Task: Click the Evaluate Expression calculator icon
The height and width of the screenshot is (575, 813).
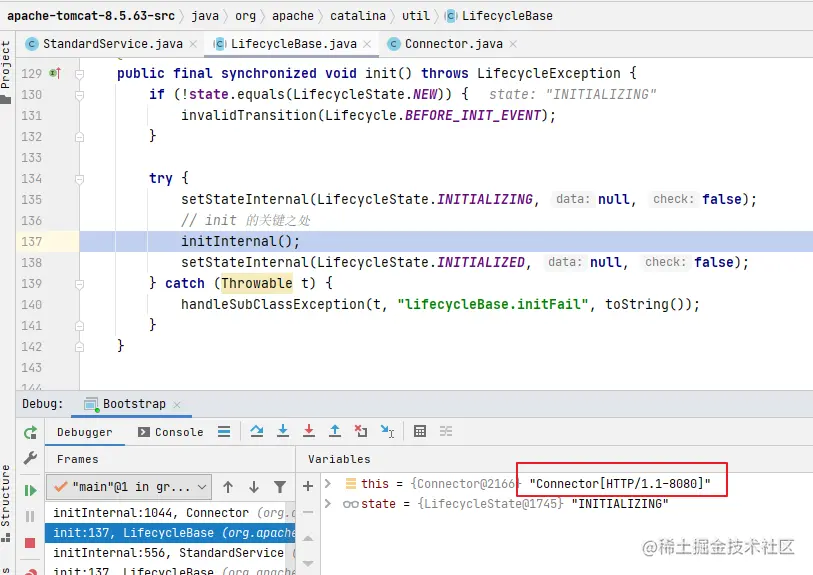Action: point(420,431)
